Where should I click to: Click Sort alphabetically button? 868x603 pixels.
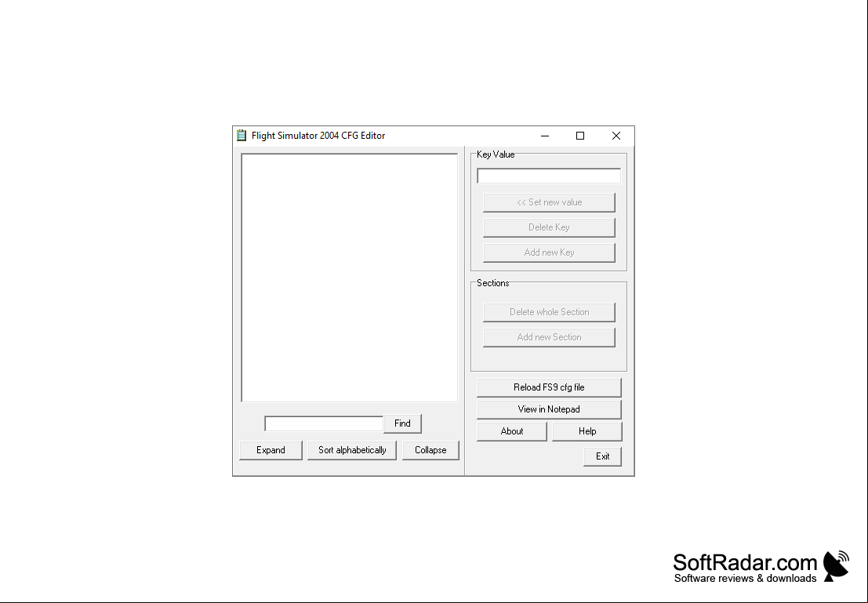pyautogui.click(x=352, y=450)
